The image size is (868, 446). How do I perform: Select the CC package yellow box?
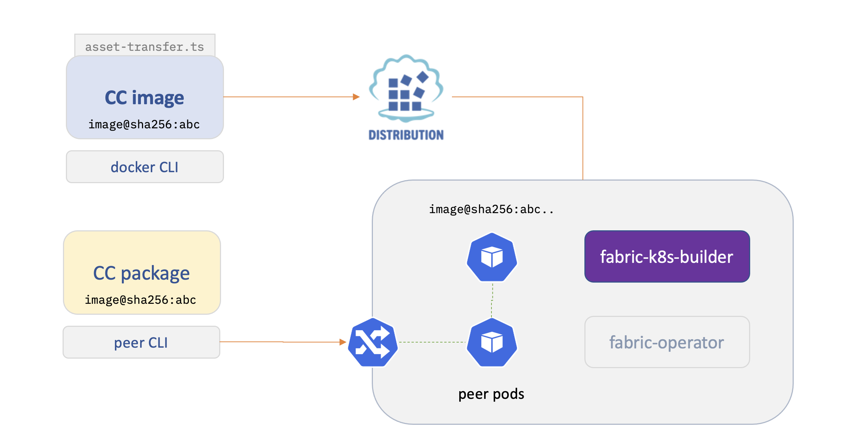(x=142, y=272)
